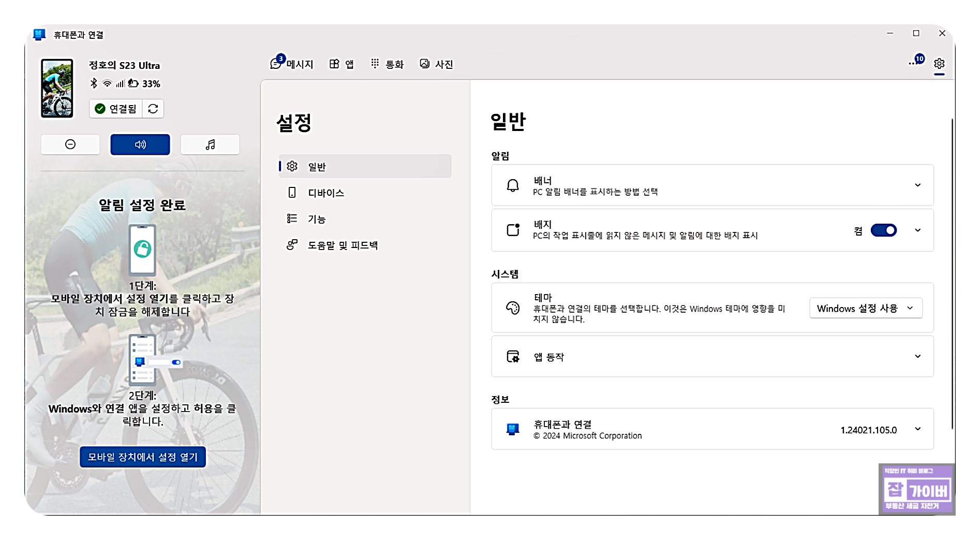Click the phone lock illustration in step 1
Image resolution: width=980 pixels, height=540 pixels.
click(142, 250)
